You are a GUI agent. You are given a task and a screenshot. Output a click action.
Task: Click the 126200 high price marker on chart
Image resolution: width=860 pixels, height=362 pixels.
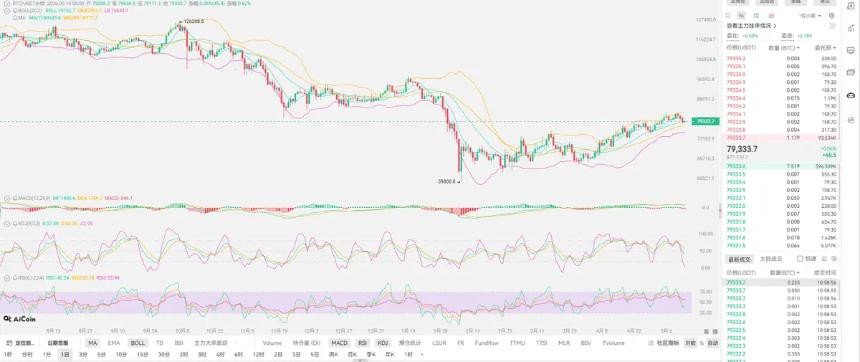click(x=194, y=21)
